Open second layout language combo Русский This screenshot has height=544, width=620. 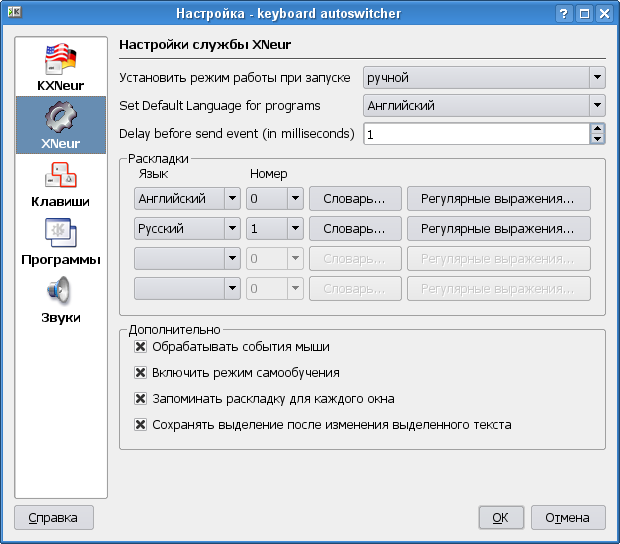pos(187,229)
